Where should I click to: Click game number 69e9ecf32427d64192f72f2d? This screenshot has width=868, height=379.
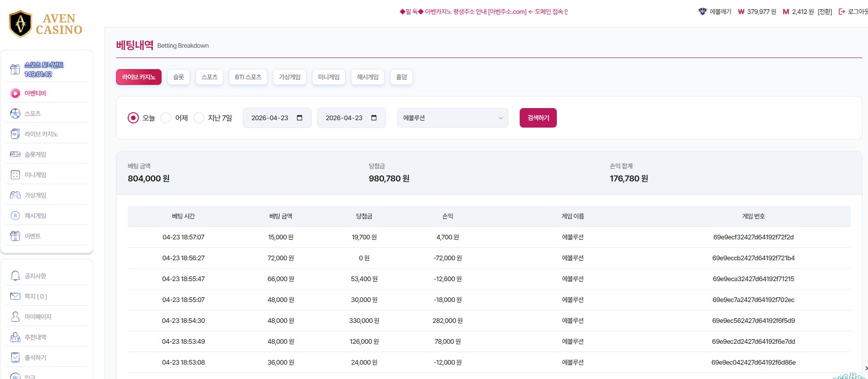pos(753,237)
